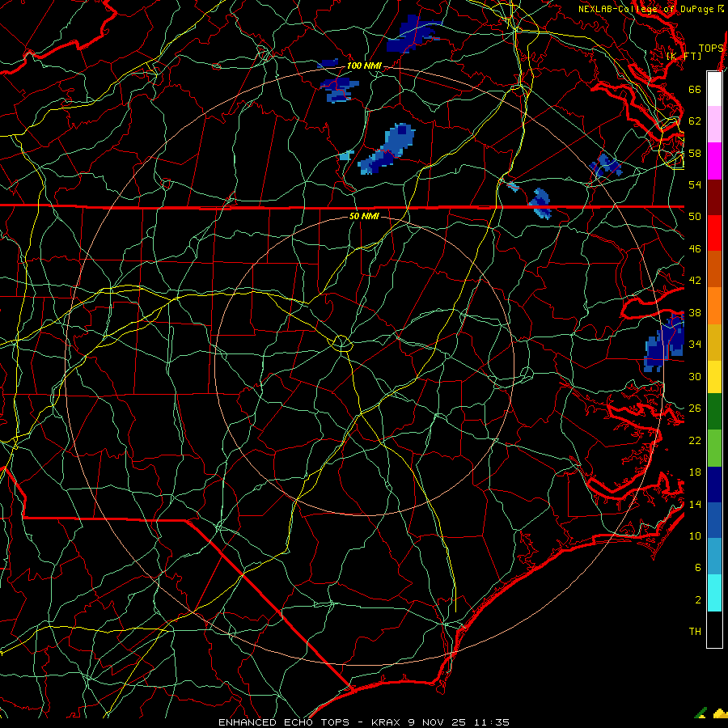Click legend value '54'
The image size is (728, 728).
pos(695,184)
